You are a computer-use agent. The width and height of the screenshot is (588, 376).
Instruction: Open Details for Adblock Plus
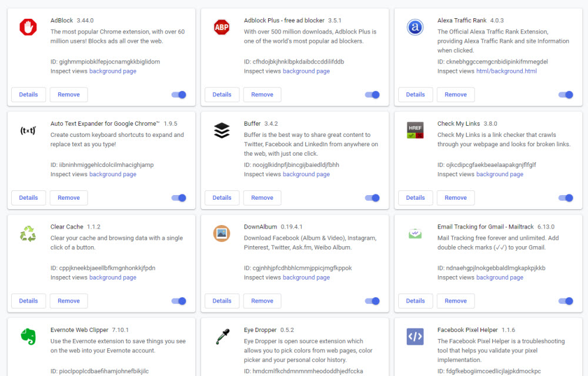coord(222,95)
